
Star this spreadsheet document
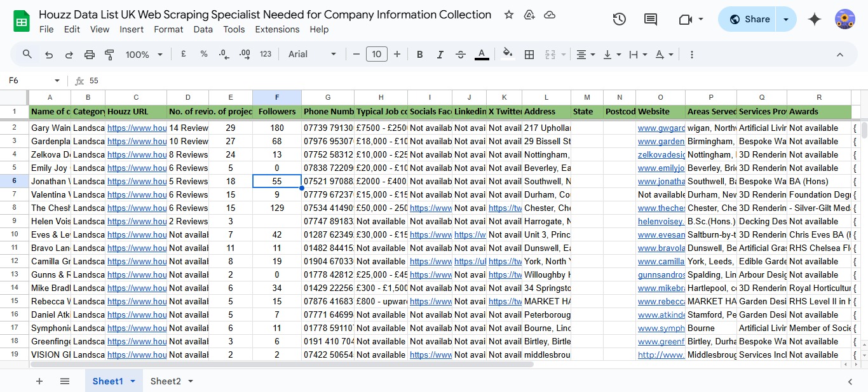click(508, 15)
